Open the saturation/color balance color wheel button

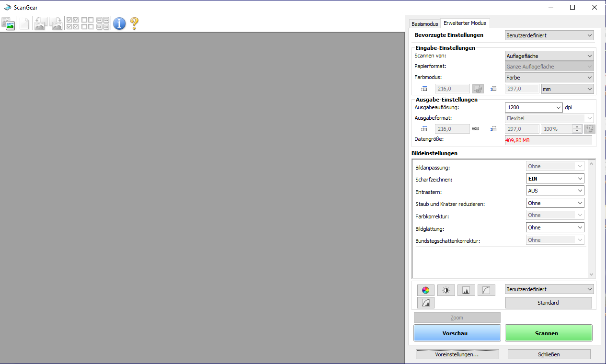(425, 290)
